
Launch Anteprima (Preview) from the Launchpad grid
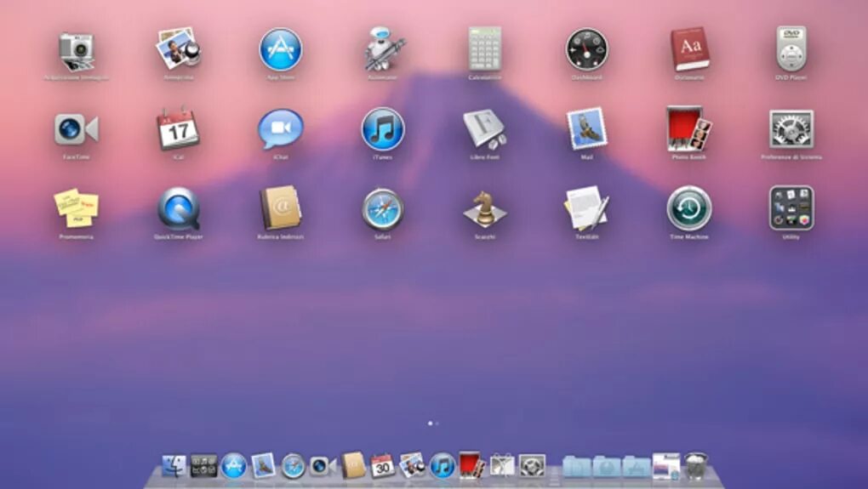[178, 48]
